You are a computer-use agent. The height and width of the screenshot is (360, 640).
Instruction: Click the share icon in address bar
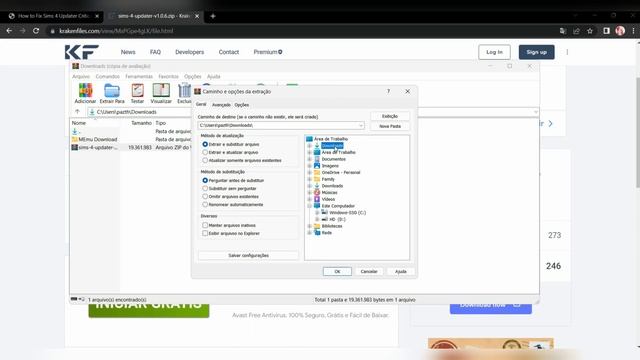[576, 31]
